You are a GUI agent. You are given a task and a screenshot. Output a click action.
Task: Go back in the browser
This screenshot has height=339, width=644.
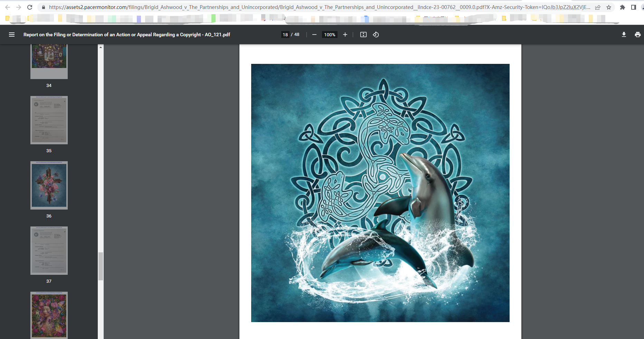(8, 7)
